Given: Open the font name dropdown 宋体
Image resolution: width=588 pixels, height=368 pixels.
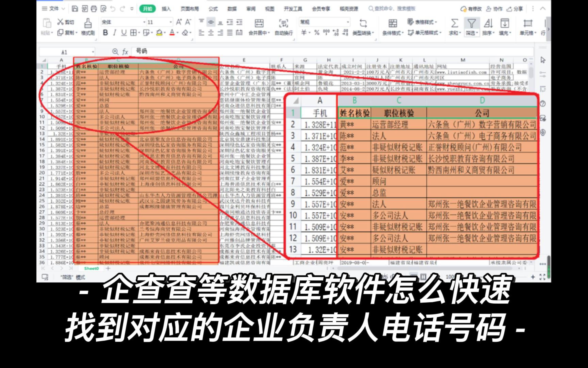Looking at the screenshot, I should coord(144,22).
